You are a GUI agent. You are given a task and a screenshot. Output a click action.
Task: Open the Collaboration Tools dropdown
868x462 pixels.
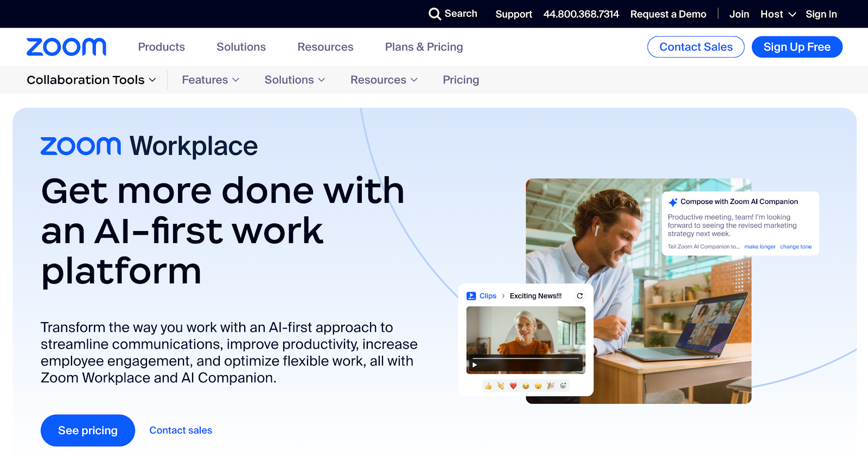[91, 80]
